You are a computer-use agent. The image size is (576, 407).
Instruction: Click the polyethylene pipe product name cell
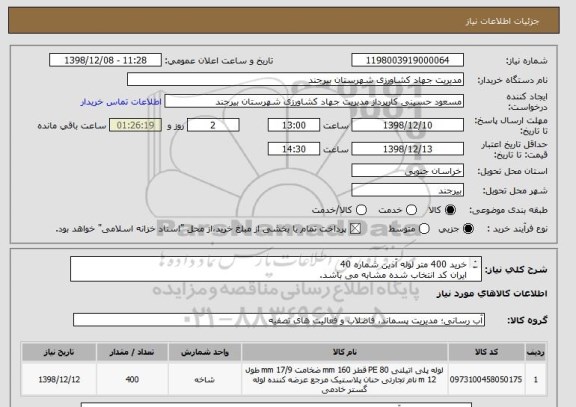[x=345, y=379]
